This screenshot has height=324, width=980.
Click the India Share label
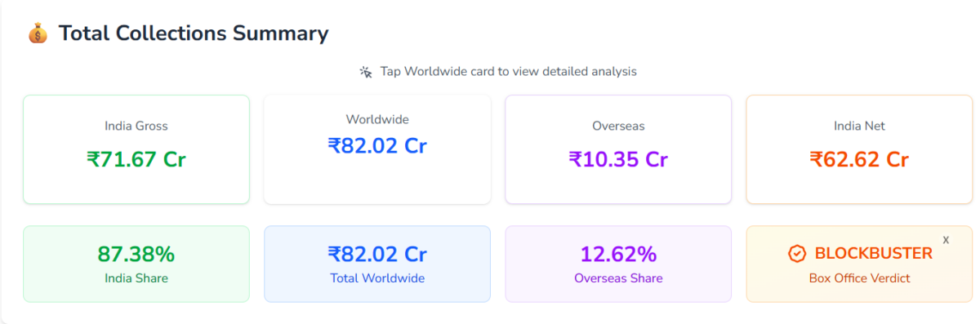click(x=136, y=278)
